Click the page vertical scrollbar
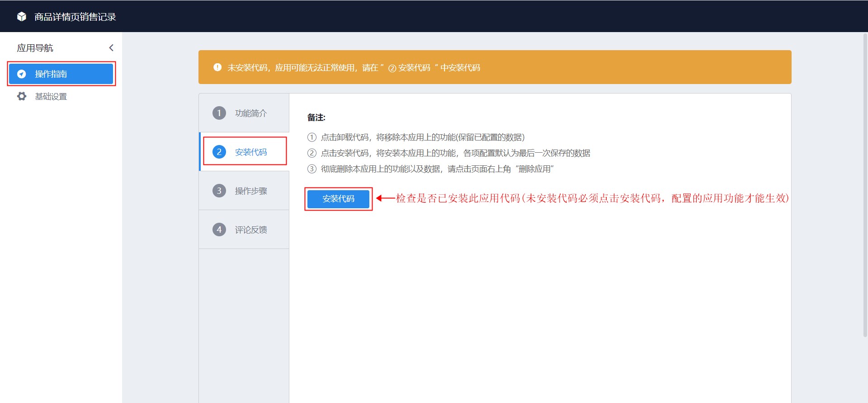Image resolution: width=868 pixels, height=403 pixels. pos(865,185)
